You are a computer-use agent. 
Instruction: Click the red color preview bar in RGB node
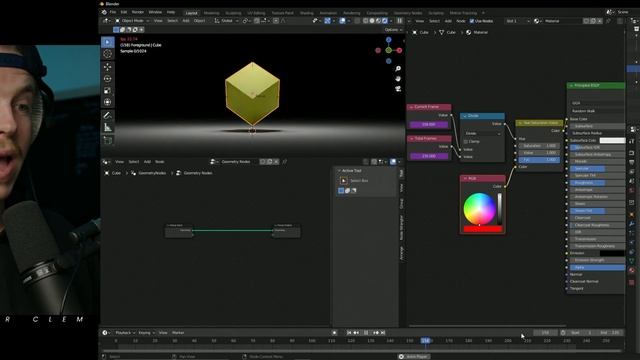click(x=482, y=229)
